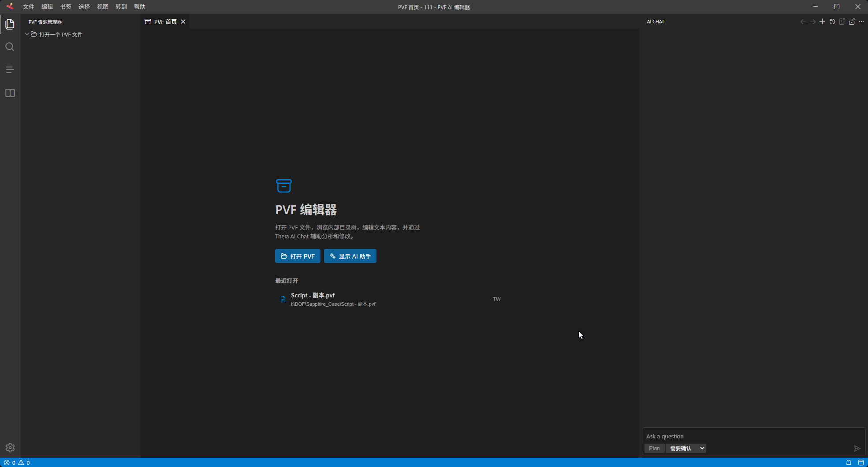
Task: Click the 最近打开 heading
Action: coord(287,281)
